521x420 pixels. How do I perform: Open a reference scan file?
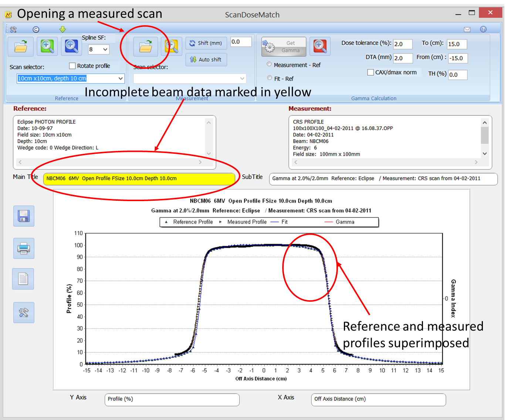click(21, 47)
